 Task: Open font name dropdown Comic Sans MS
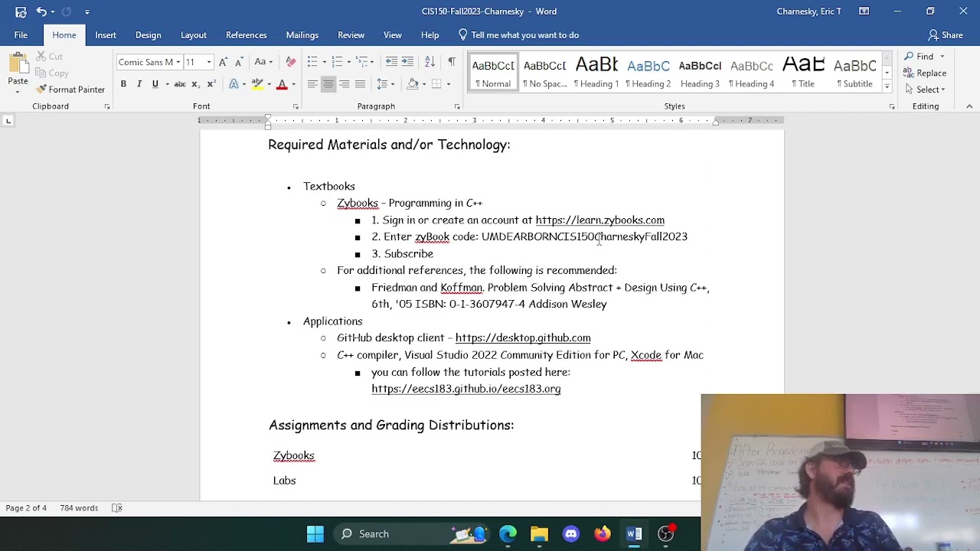[x=178, y=63]
